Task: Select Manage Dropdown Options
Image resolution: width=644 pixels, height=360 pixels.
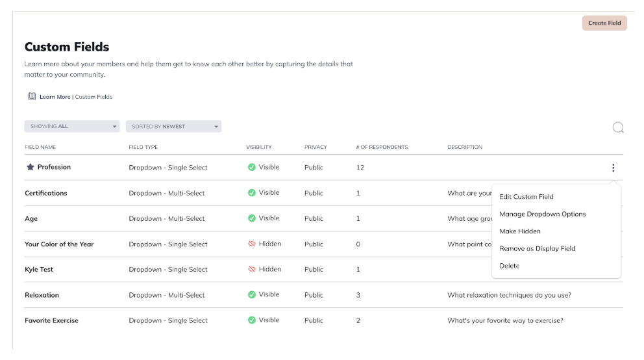Action: coord(542,214)
